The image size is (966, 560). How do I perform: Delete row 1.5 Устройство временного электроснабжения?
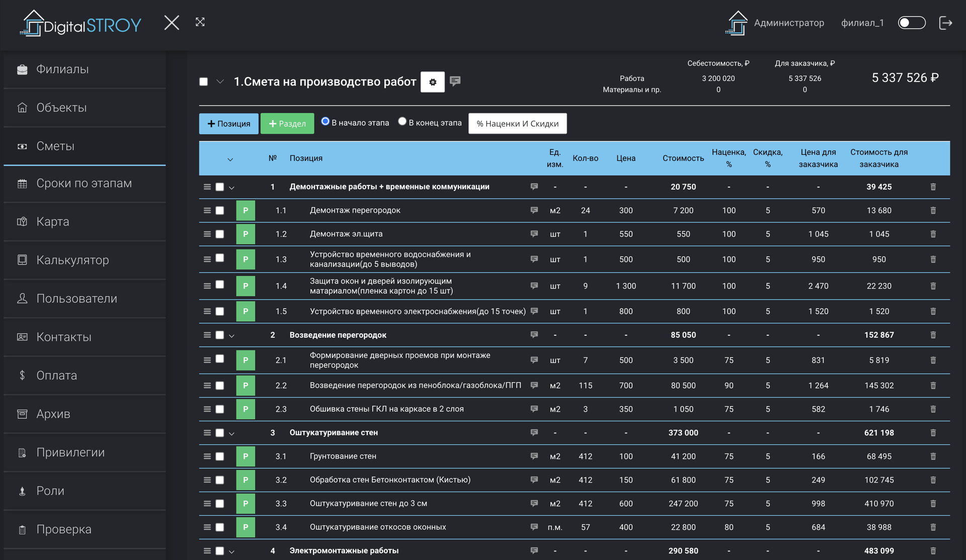tap(933, 312)
